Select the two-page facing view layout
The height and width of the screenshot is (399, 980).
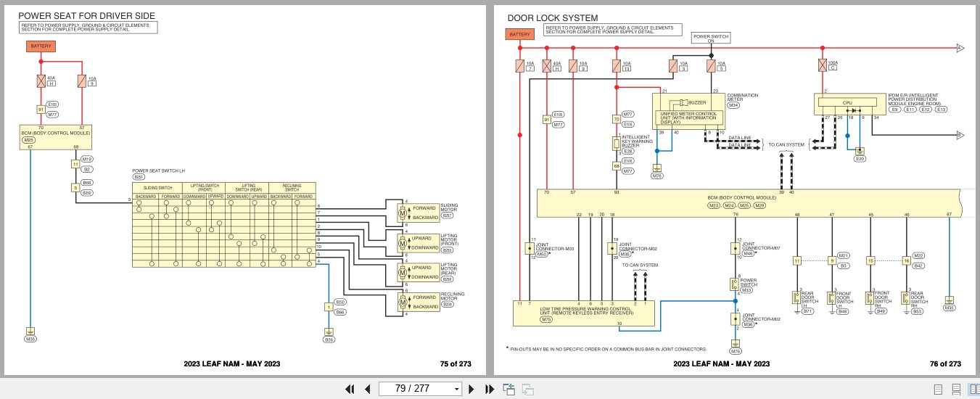pos(973,390)
